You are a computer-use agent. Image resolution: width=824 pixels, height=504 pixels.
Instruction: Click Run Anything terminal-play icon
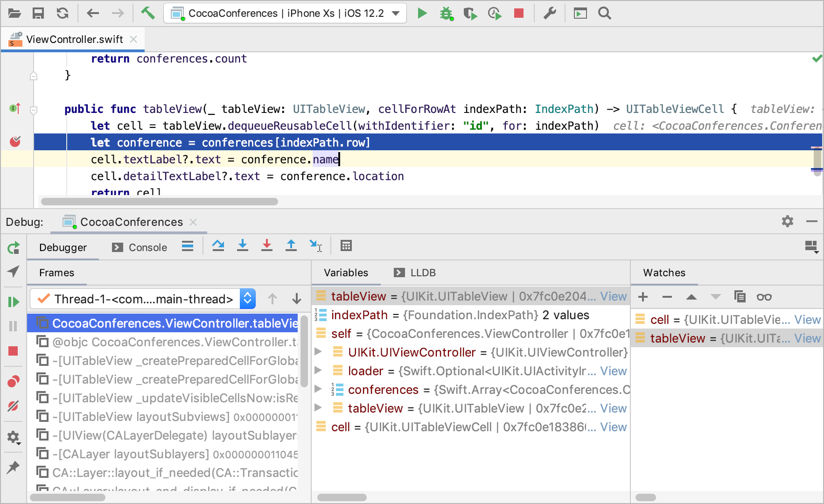(x=580, y=13)
